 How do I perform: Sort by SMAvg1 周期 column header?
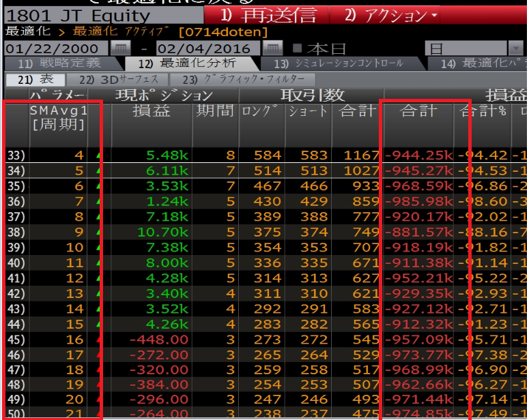click(x=58, y=117)
